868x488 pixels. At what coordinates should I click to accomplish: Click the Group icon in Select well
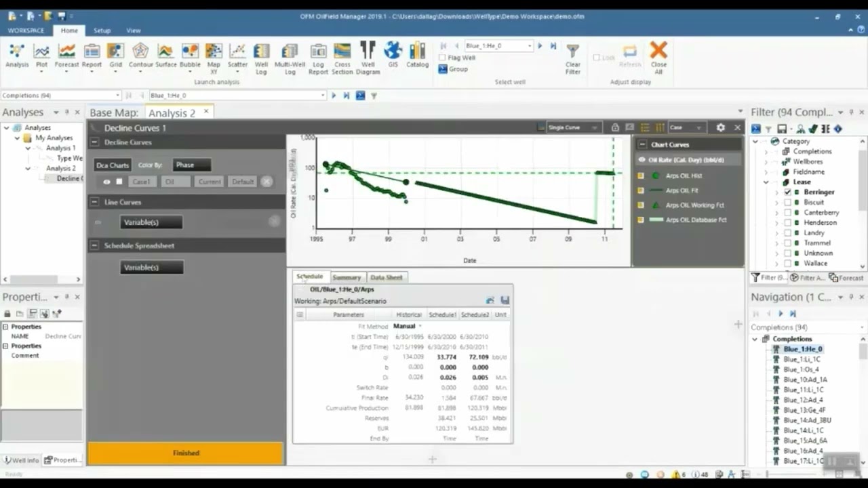pyautogui.click(x=443, y=68)
